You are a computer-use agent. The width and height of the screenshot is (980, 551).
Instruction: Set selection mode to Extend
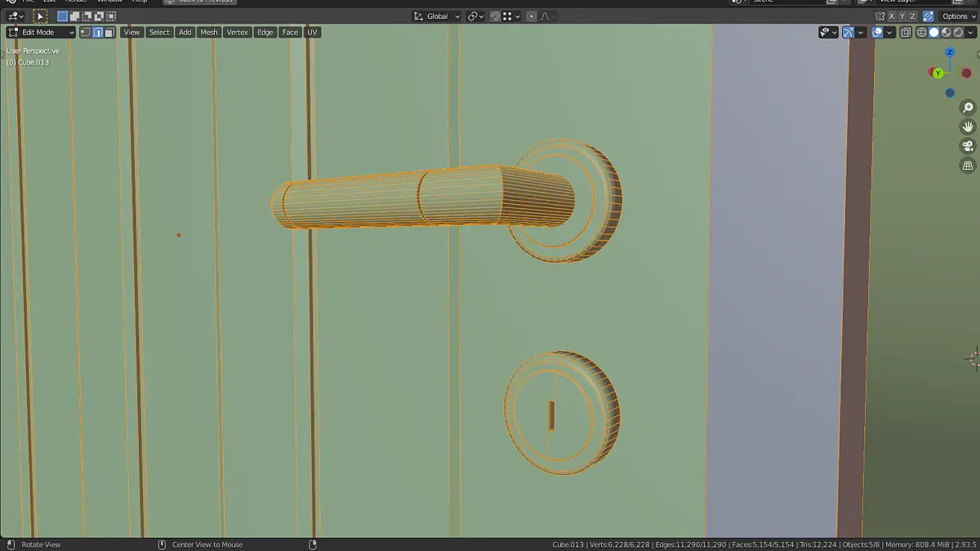pos(74,16)
